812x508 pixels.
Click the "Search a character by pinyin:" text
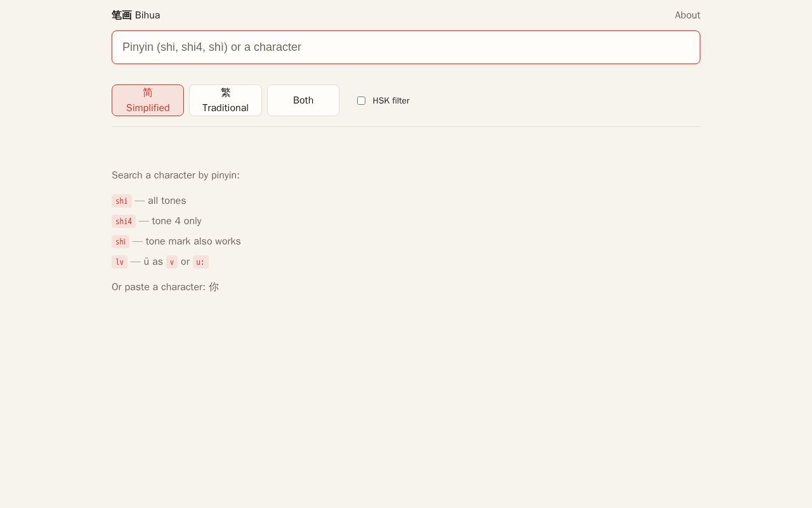pos(176,175)
